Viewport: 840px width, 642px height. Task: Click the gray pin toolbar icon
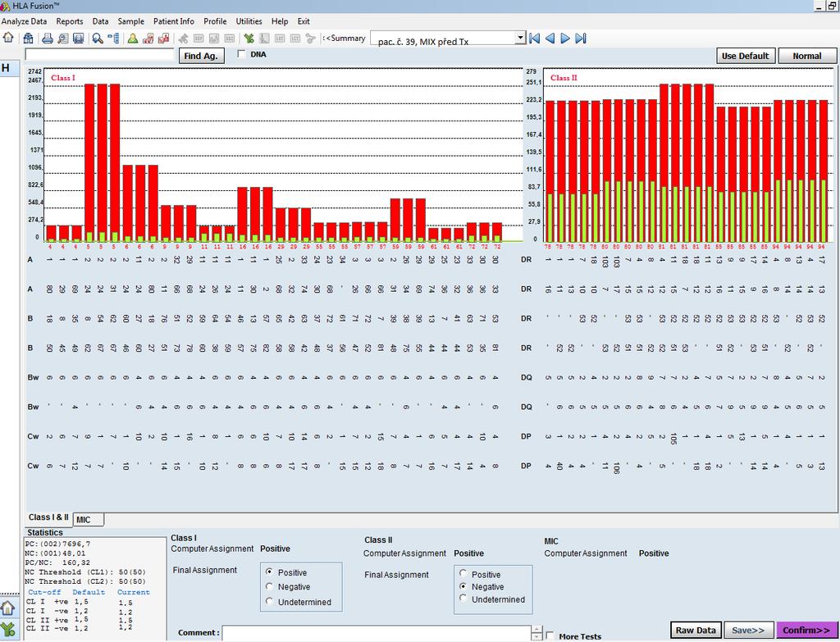point(183,38)
